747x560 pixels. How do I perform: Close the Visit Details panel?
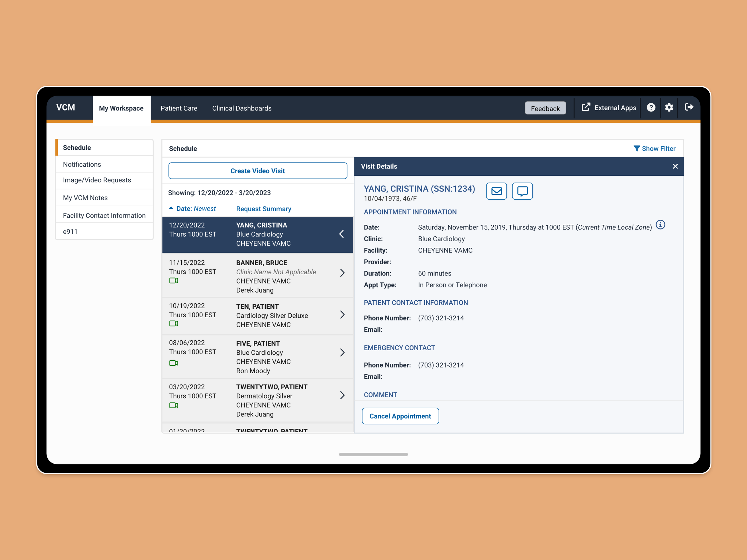(675, 166)
